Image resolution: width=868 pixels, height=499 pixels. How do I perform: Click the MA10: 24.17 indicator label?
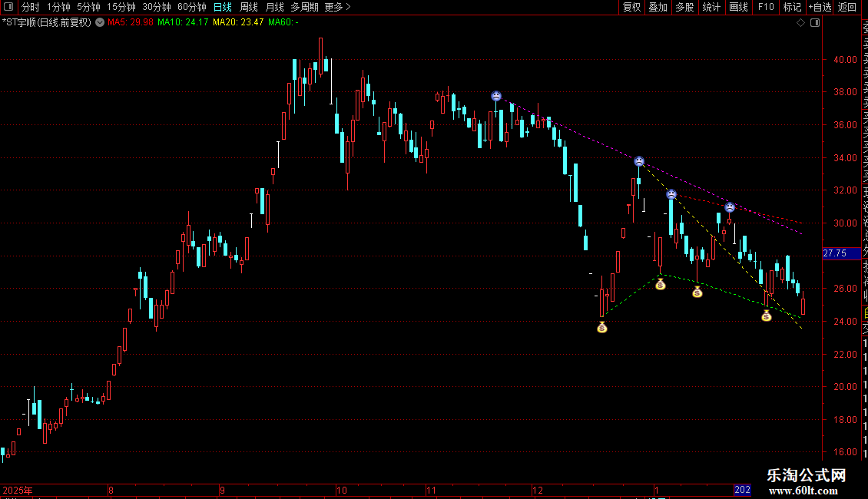point(183,23)
